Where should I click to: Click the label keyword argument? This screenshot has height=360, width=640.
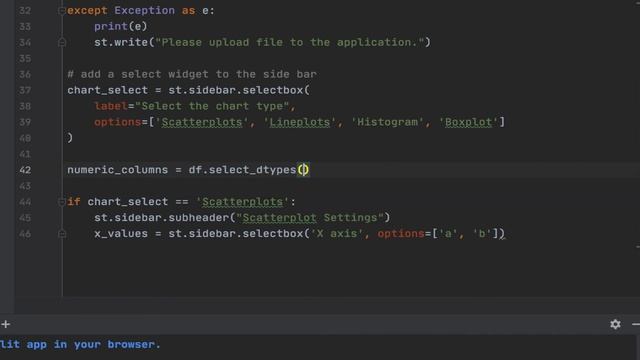[111, 106]
